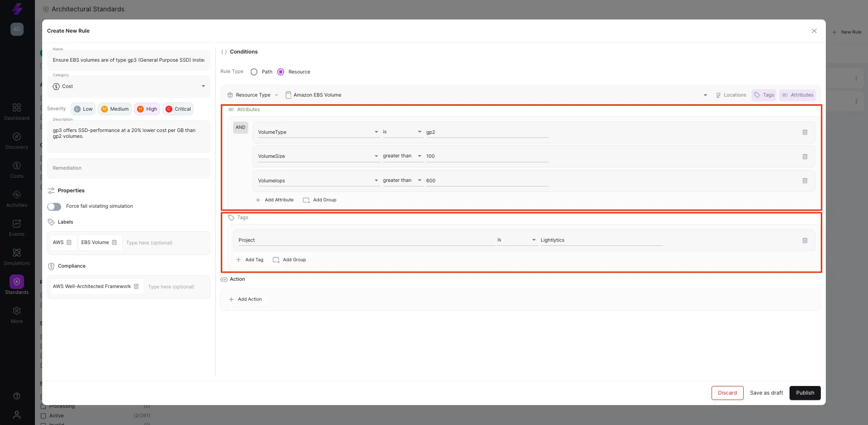868x425 pixels.
Task: Toggle Force fail violating simulation
Action: tap(54, 206)
